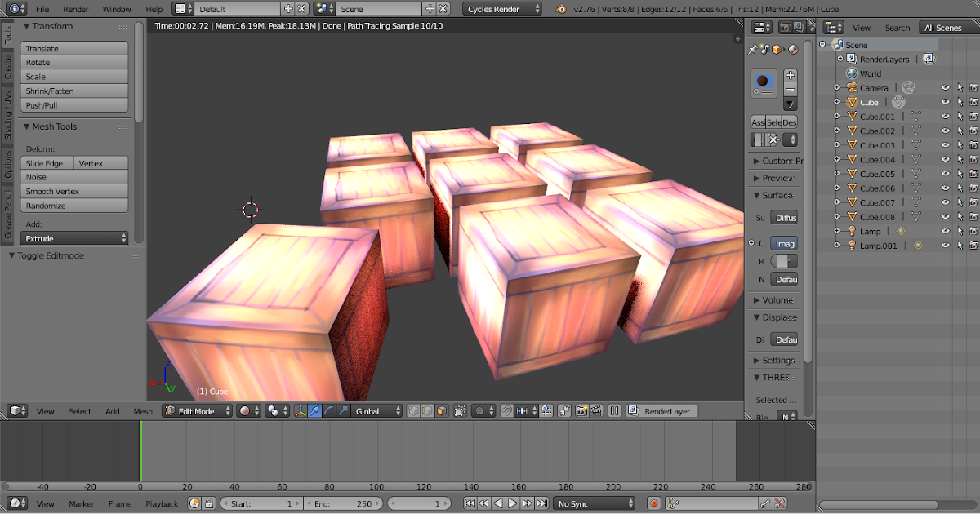
Task: Open the Window menu
Action: (117, 8)
